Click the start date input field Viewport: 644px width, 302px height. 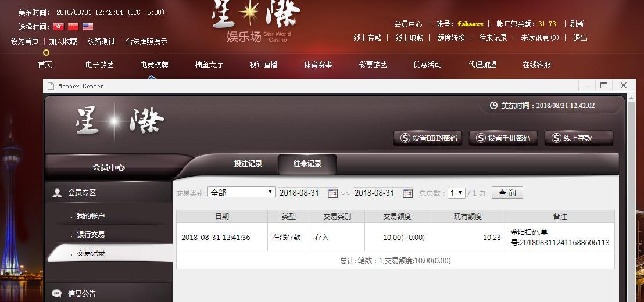(x=302, y=193)
